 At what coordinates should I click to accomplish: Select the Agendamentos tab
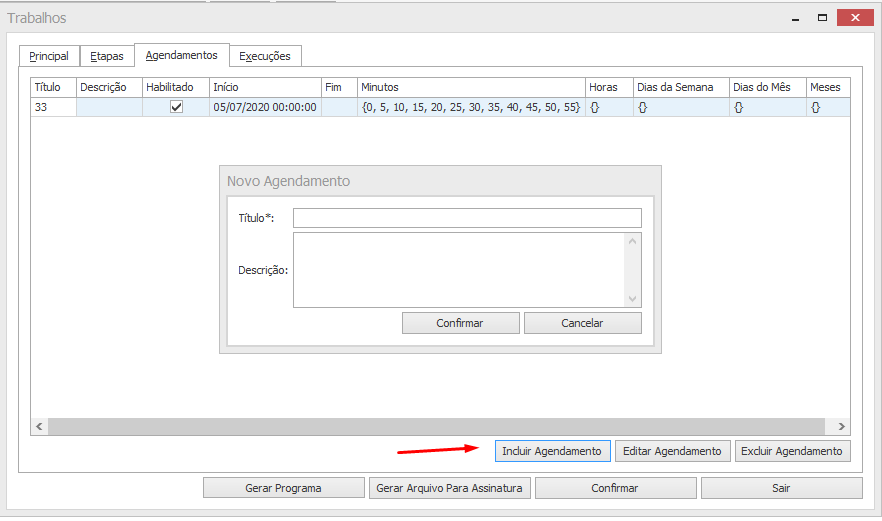[x=182, y=55]
